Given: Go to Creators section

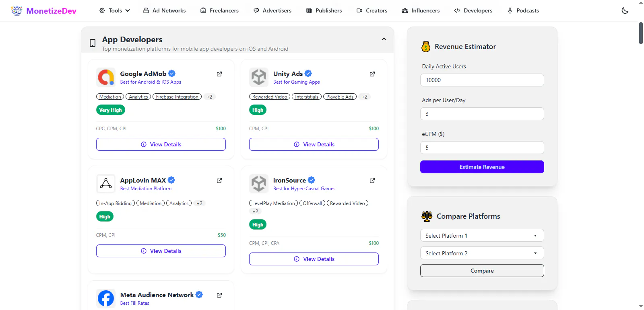Looking at the screenshot, I should [x=372, y=10].
